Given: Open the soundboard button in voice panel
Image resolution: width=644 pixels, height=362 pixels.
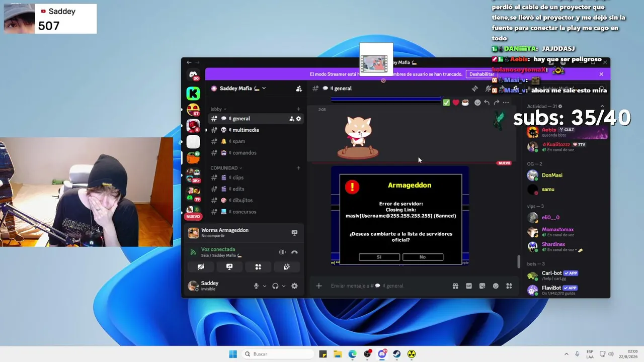Looking at the screenshot, I should pyautogui.click(x=287, y=266).
